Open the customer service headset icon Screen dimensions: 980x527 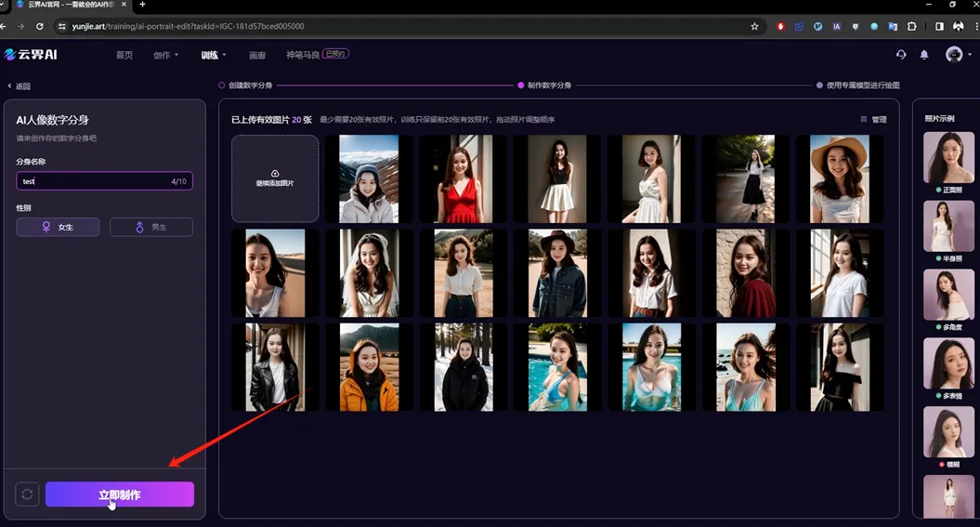[x=901, y=55]
